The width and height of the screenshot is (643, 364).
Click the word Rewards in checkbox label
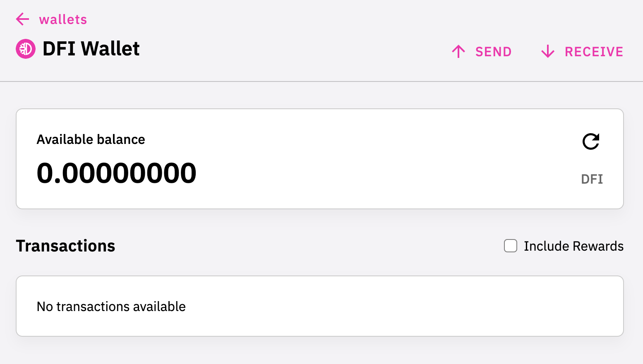pos(598,246)
